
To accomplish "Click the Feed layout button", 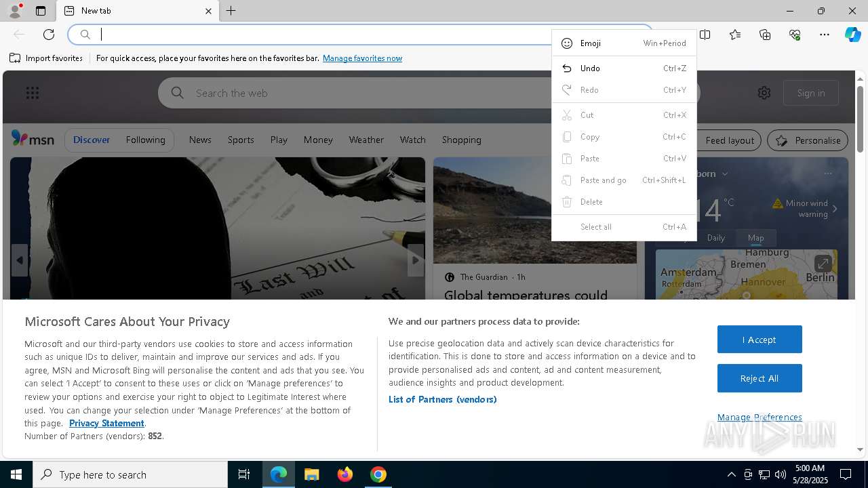I will pos(729,140).
